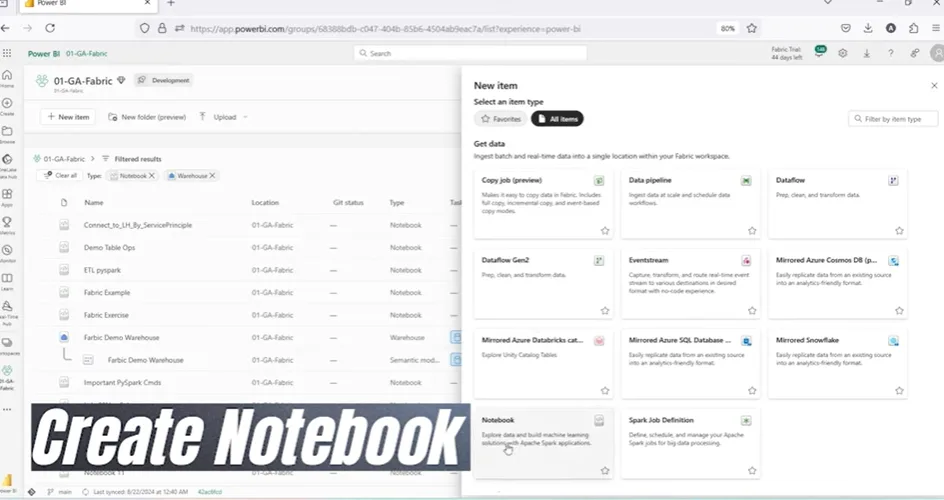Open the Help question mark icon

[890, 53]
